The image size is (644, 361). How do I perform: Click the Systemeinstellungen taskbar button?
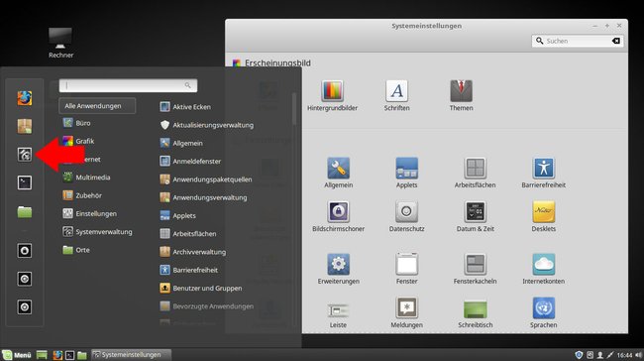click(x=131, y=355)
